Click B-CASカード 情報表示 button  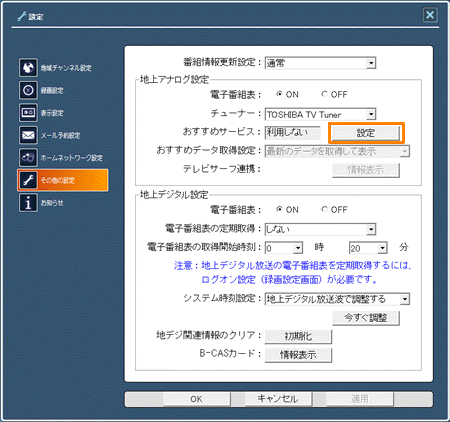(x=298, y=355)
